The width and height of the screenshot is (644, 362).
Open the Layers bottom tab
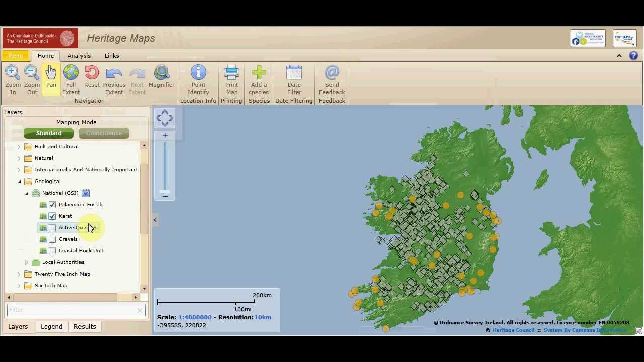coord(18,327)
